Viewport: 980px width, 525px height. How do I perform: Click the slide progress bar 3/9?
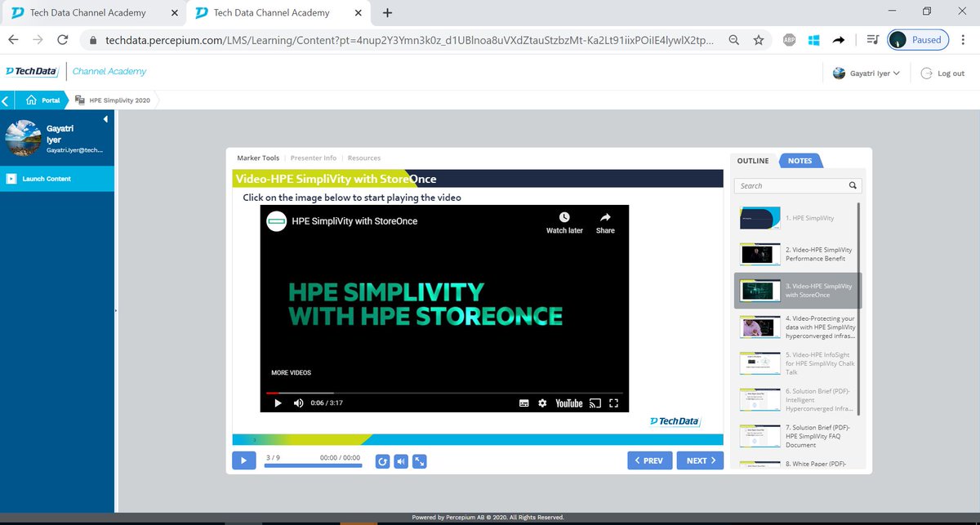[313, 466]
